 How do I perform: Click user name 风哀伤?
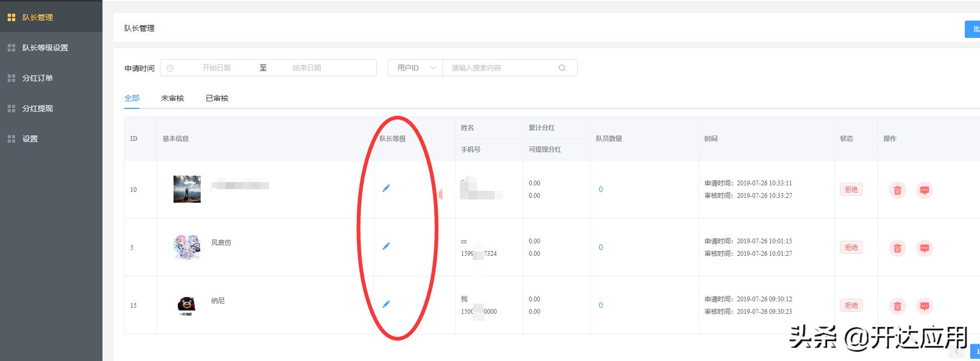(x=221, y=242)
